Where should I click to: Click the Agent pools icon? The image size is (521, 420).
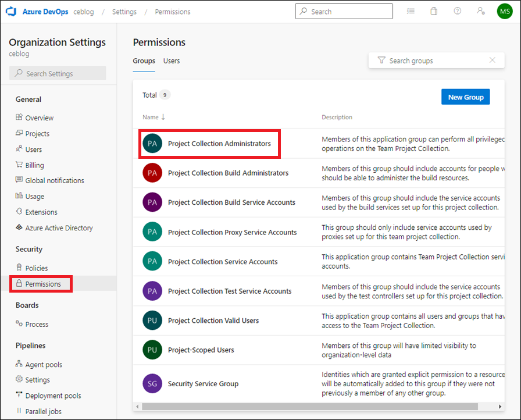click(19, 364)
